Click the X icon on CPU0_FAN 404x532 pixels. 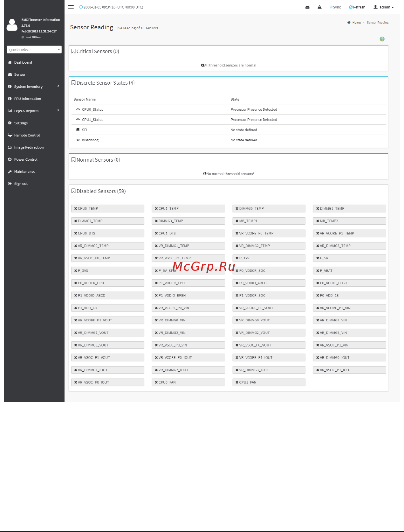click(x=156, y=382)
